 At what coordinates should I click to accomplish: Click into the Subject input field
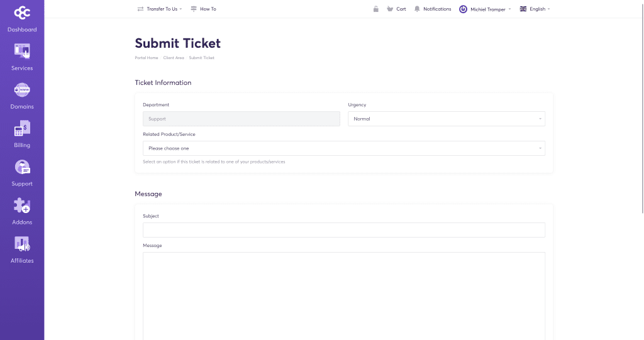tap(344, 230)
